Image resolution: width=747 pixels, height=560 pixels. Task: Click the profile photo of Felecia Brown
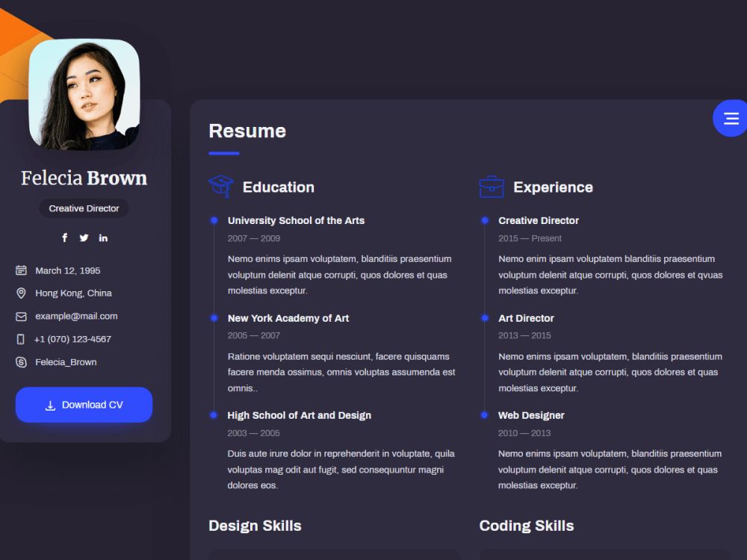pos(84,93)
